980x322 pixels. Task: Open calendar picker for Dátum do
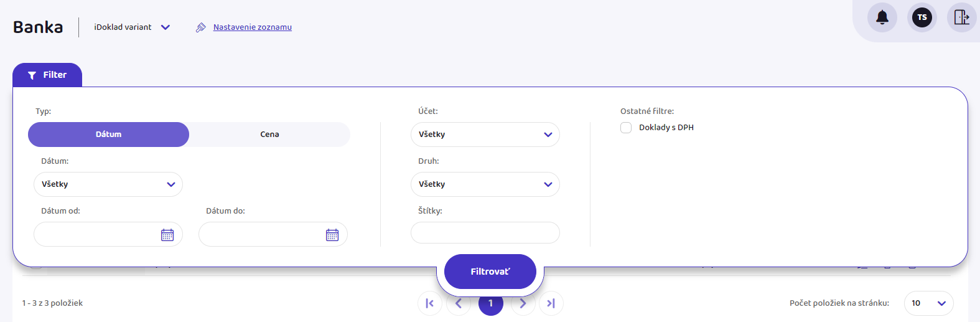point(332,235)
